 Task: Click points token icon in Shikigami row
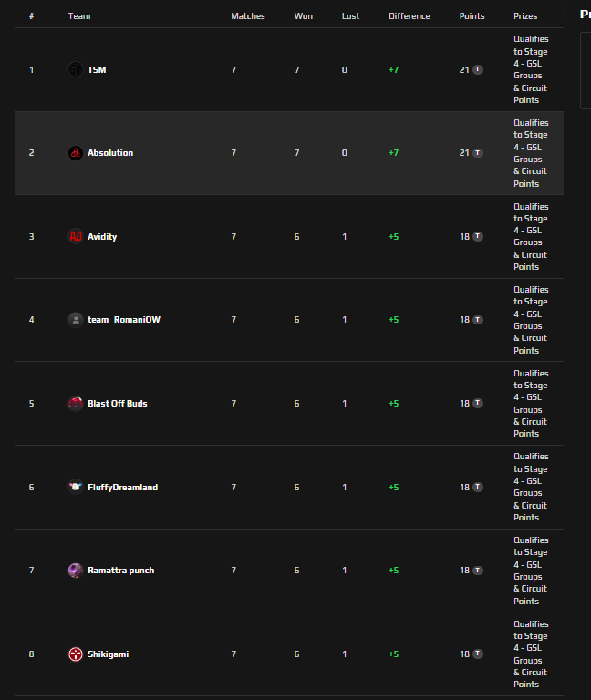click(x=478, y=654)
